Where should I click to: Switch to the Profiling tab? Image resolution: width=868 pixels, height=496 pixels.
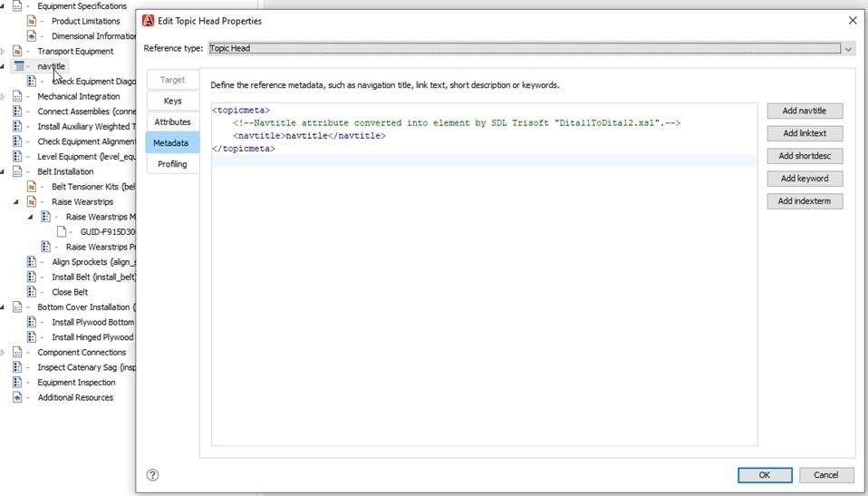[172, 164]
